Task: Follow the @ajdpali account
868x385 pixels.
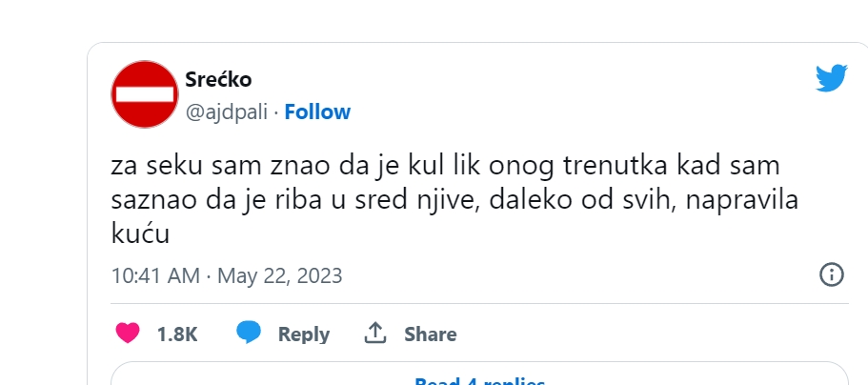Action: coord(317,111)
